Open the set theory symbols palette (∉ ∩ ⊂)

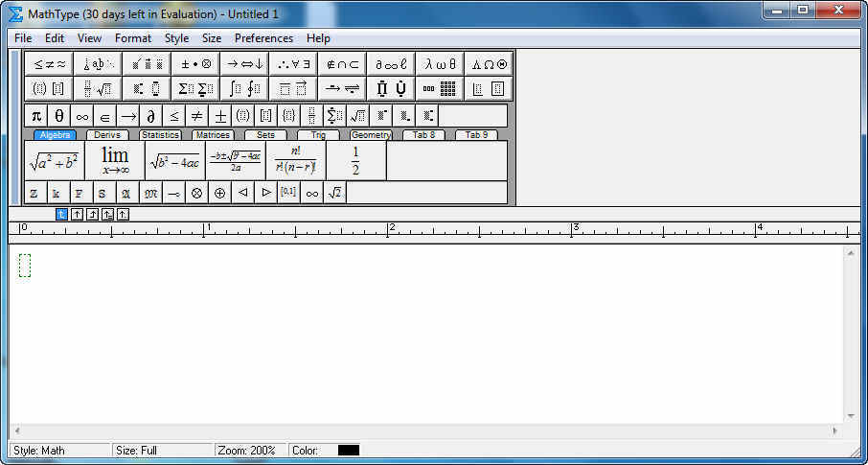342,63
